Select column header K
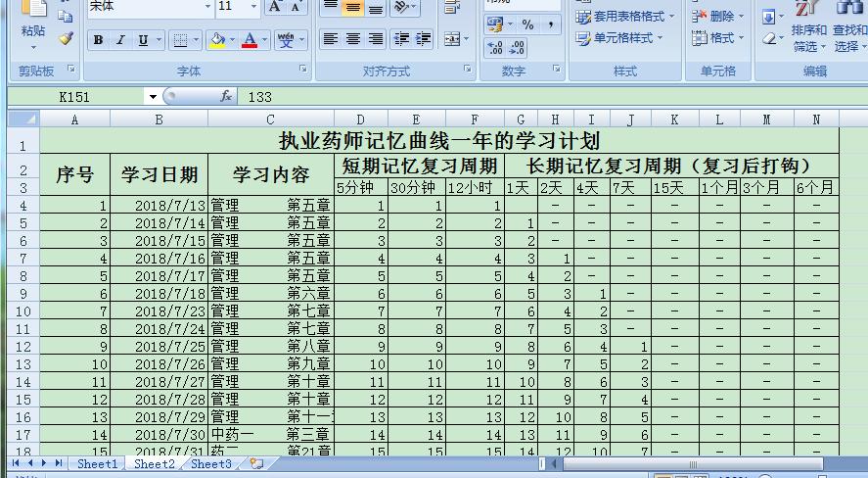Image resolution: width=868 pixels, height=478 pixels. 675,119
